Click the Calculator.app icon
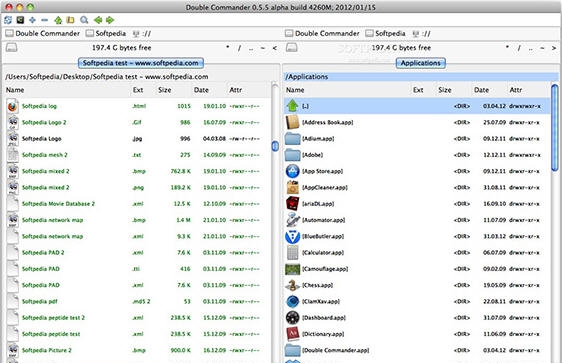Viewport: 562px width, 363px height. 292,253
